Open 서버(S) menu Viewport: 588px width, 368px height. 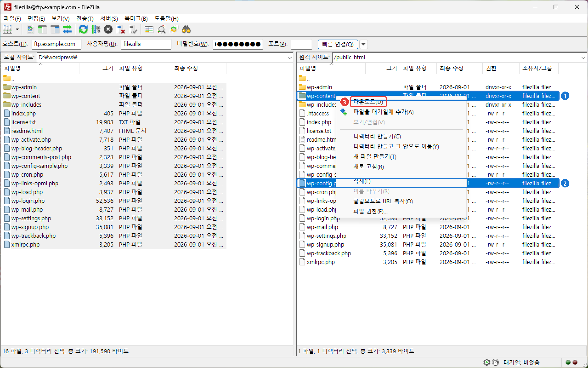(x=109, y=18)
